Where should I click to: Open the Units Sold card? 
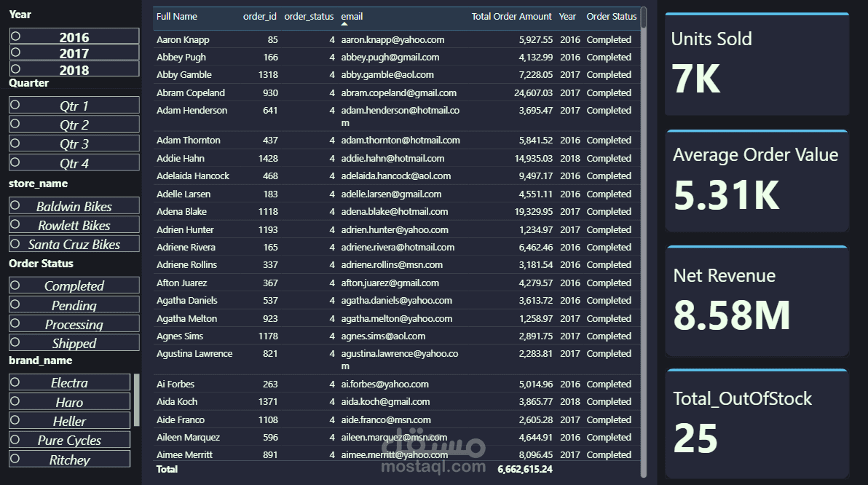[757, 63]
